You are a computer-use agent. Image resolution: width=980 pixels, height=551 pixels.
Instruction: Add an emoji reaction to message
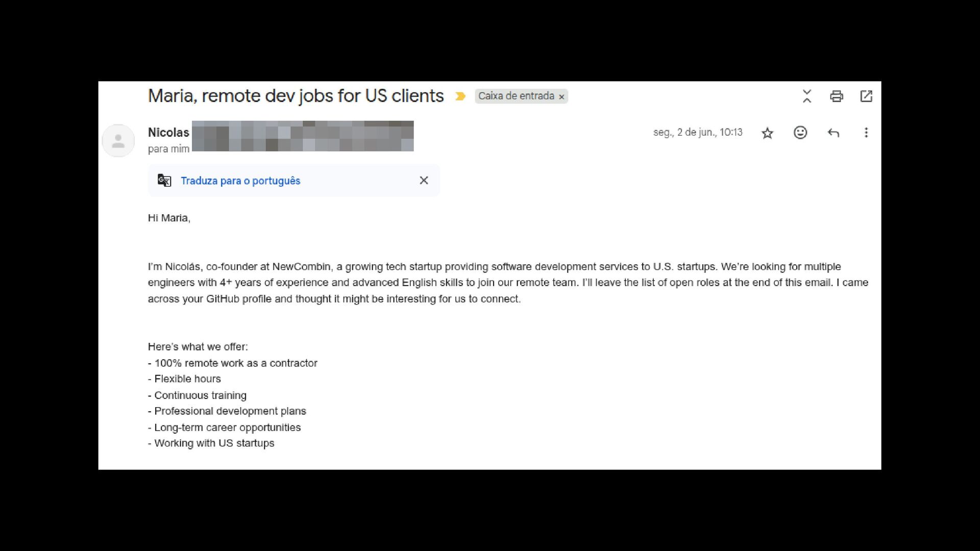pyautogui.click(x=800, y=133)
